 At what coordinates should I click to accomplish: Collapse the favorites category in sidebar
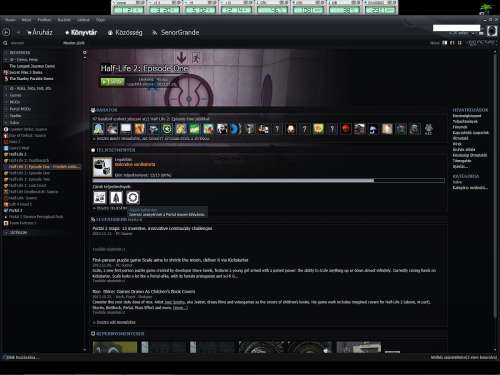[6, 53]
